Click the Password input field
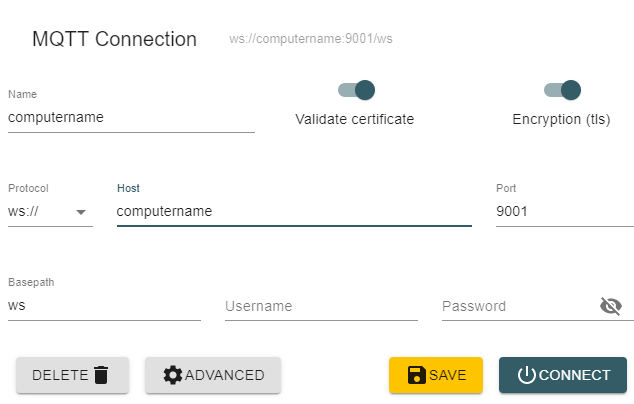The width and height of the screenshot is (634, 404). point(515,306)
